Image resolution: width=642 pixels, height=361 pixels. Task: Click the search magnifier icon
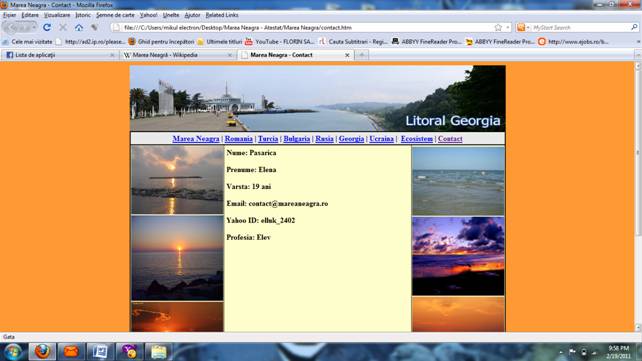(x=634, y=27)
